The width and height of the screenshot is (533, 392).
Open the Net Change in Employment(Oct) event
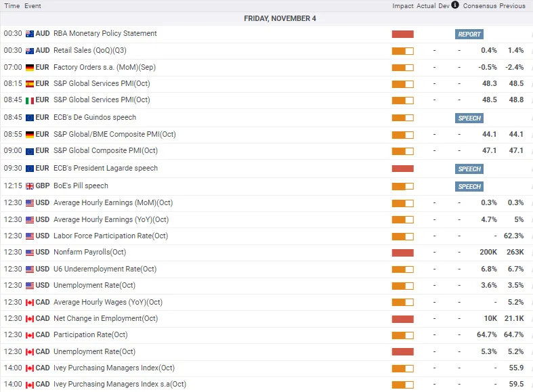point(106,318)
